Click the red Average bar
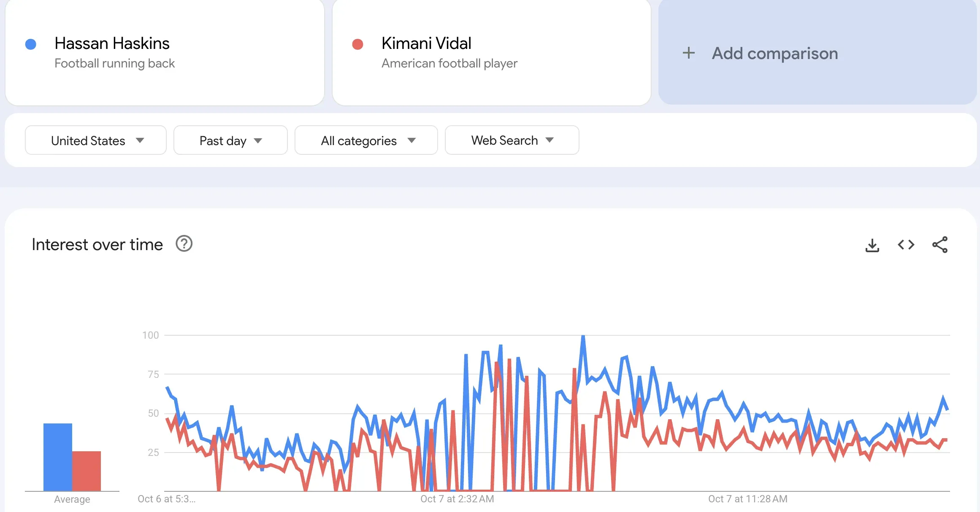 pos(87,471)
